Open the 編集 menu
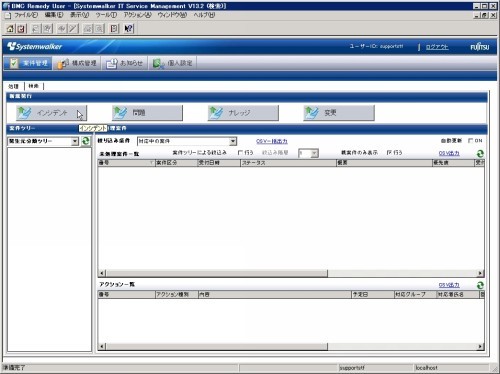 [x=54, y=15]
